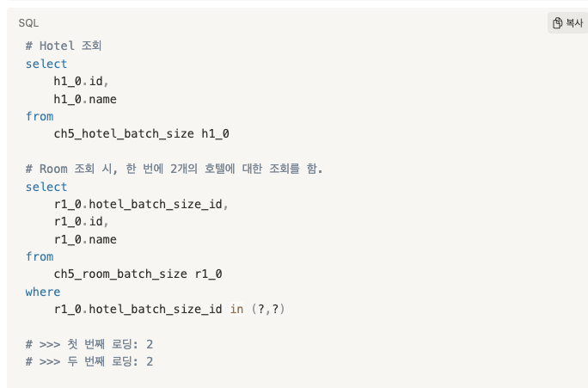Click the '두 번째 로딩: 2' comment
This screenshot has width=588, height=388.
[110, 361]
